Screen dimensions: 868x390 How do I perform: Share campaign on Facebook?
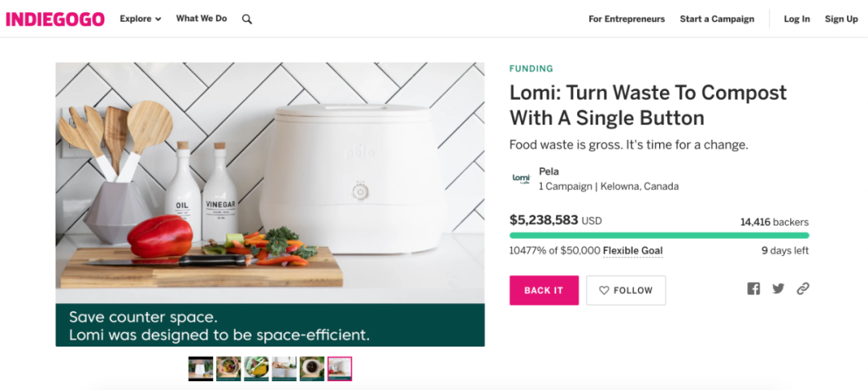(x=753, y=289)
